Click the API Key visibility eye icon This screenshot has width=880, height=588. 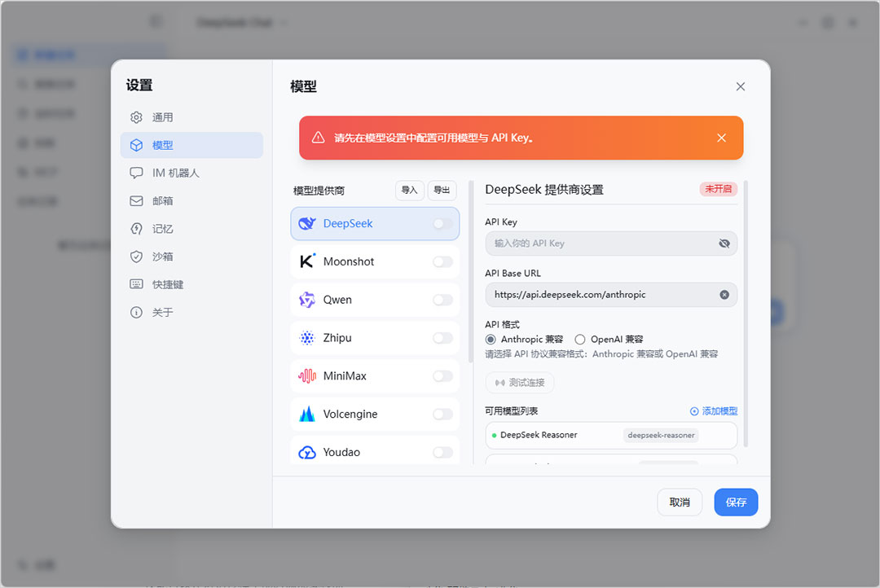point(724,243)
